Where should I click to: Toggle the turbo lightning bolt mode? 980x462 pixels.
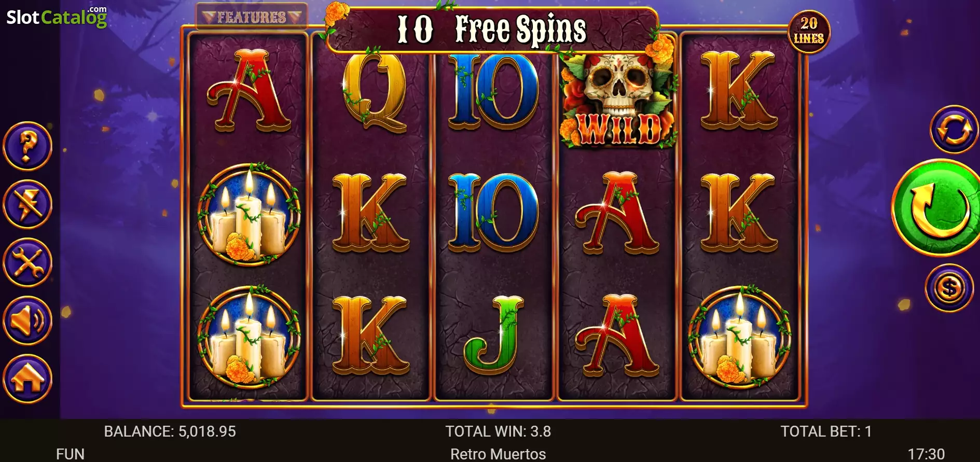(x=27, y=204)
